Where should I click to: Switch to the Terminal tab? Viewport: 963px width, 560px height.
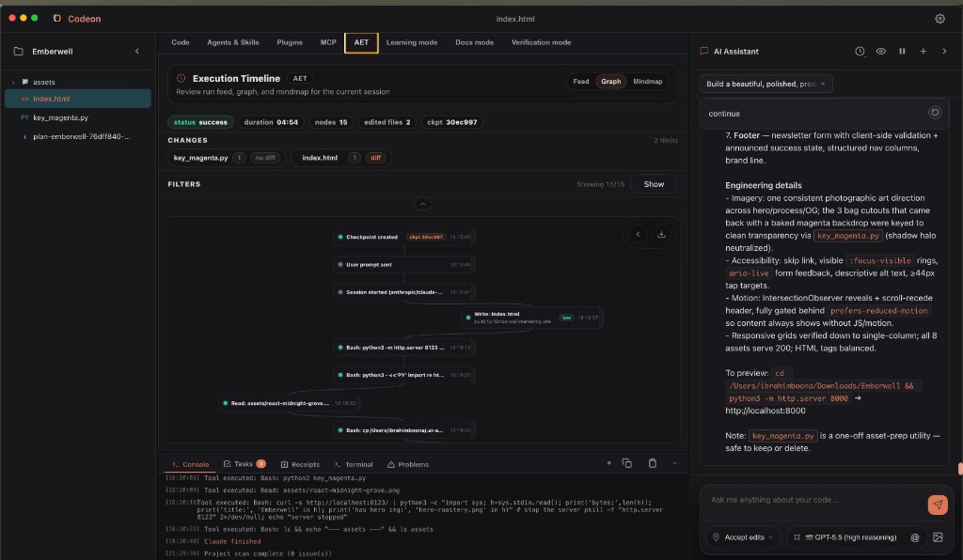354,464
